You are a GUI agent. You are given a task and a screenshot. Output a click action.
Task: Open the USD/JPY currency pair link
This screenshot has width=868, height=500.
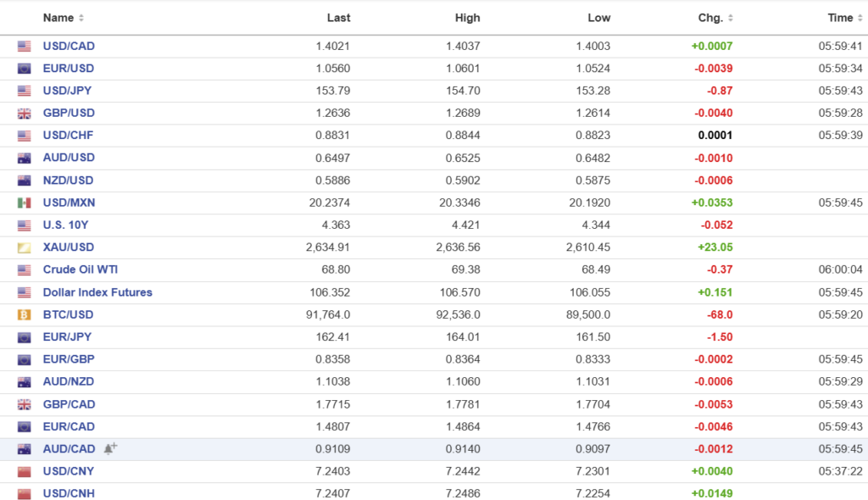pyautogui.click(x=69, y=91)
